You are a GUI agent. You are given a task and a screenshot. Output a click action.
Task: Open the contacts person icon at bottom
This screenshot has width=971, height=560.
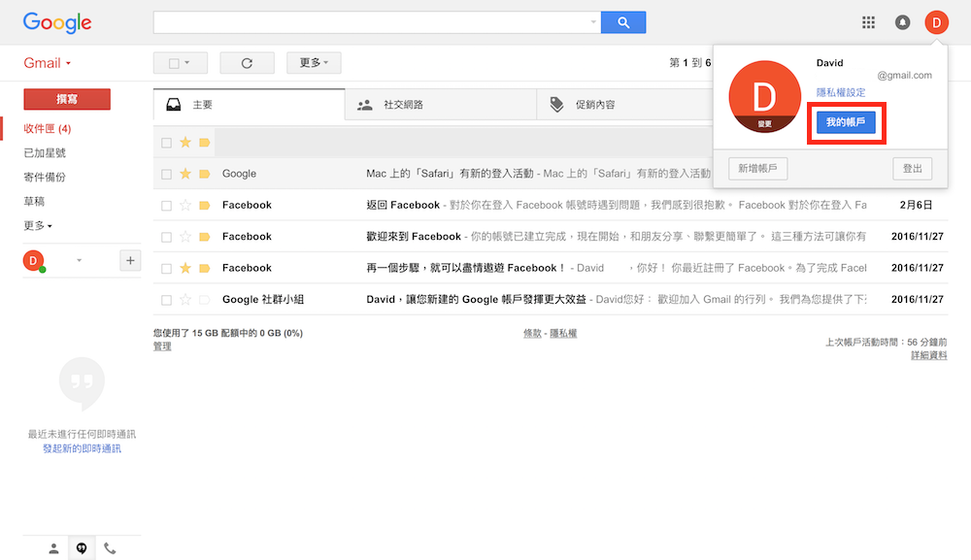[x=53, y=548]
